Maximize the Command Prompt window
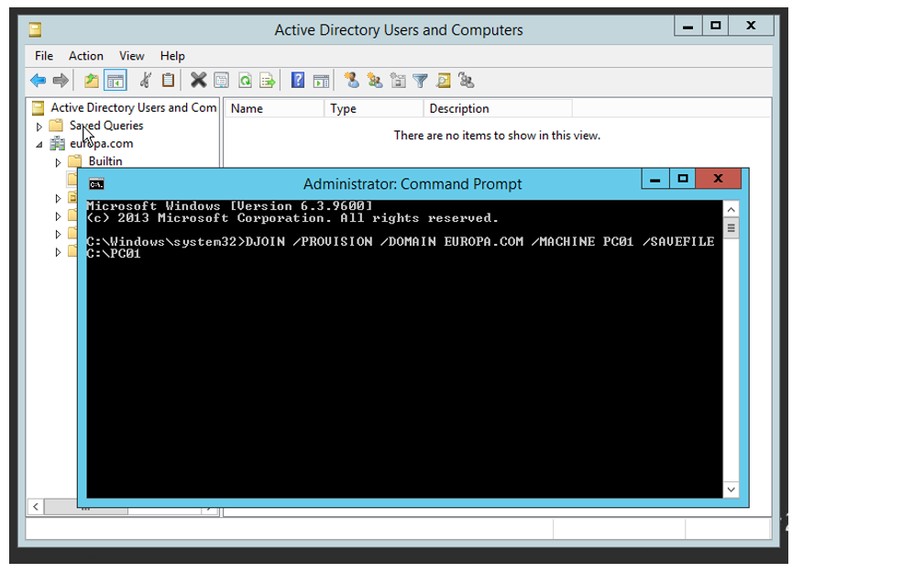924x573 pixels. click(683, 179)
